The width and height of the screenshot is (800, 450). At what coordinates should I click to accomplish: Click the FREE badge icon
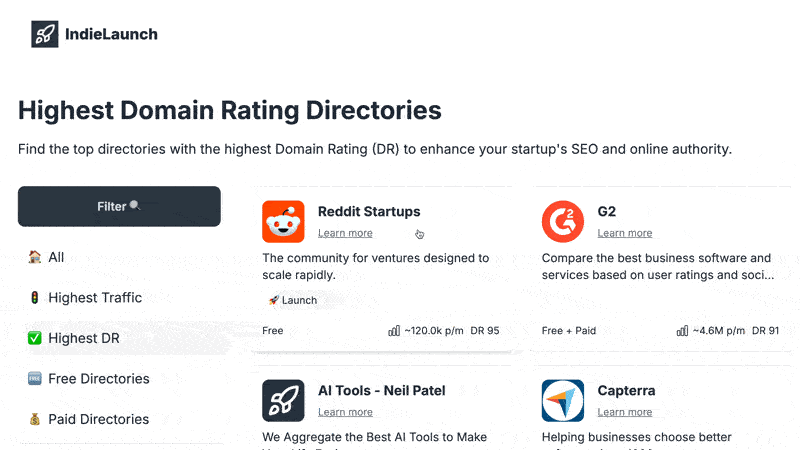(35, 379)
